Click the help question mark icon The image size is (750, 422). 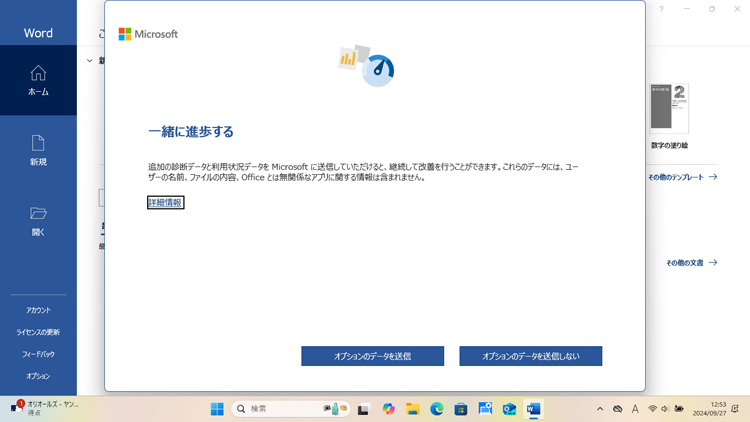[x=661, y=9]
